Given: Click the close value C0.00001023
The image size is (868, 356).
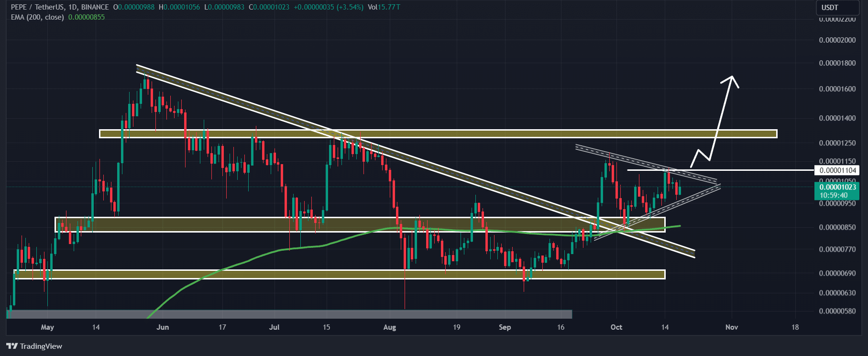Looking at the screenshot, I should click(x=269, y=7).
